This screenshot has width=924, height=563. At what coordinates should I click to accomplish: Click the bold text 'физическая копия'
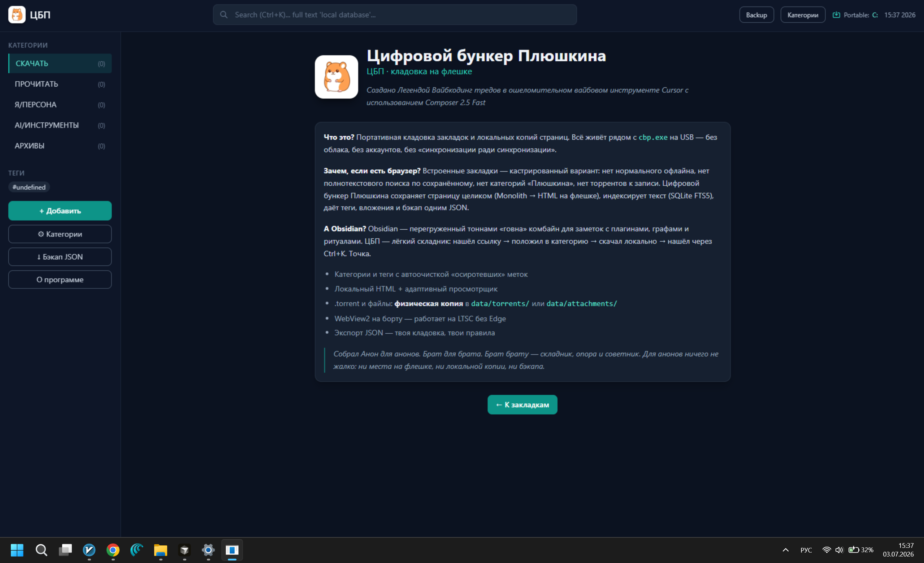(x=429, y=303)
